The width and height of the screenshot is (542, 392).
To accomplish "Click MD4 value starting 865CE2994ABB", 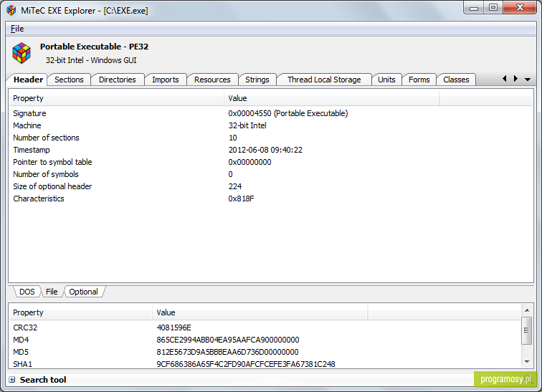I will point(228,340).
